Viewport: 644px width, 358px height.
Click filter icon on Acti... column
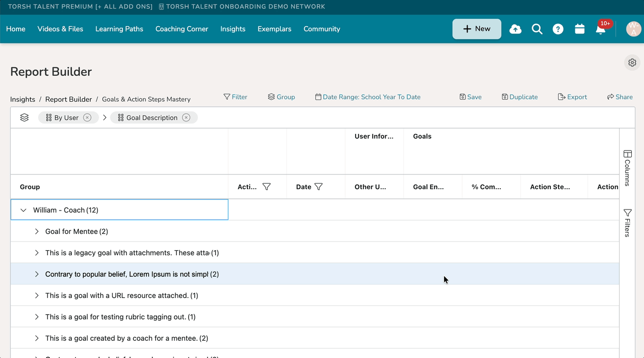pyautogui.click(x=266, y=187)
